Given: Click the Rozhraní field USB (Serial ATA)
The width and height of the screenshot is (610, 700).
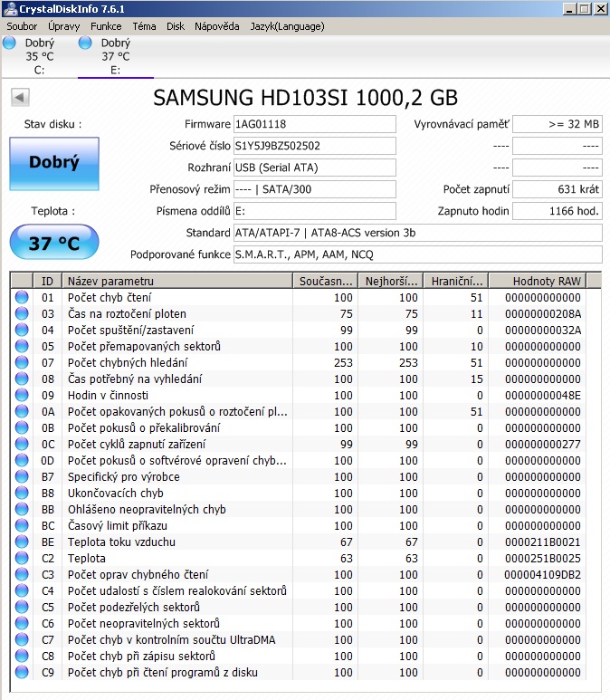Looking at the screenshot, I should tap(315, 168).
